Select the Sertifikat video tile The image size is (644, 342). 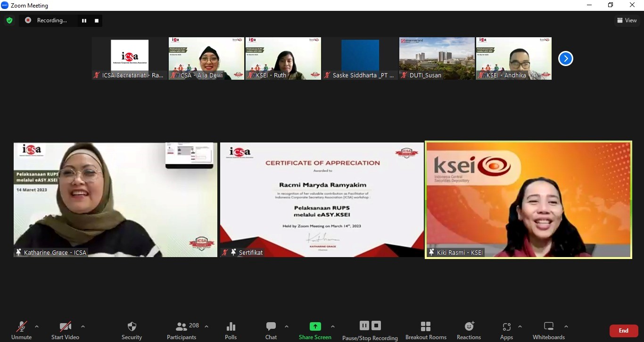pyautogui.click(x=322, y=200)
